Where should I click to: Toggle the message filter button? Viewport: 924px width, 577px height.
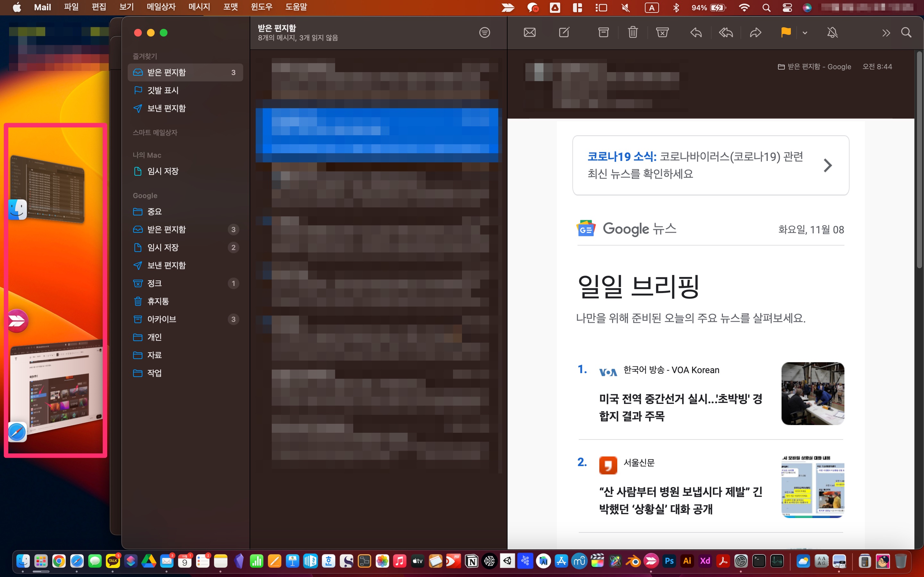(484, 33)
